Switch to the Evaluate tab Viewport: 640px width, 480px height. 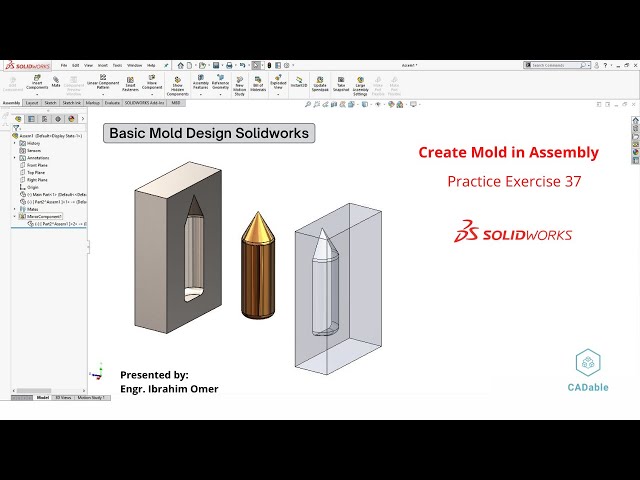[x=112, y=103]
